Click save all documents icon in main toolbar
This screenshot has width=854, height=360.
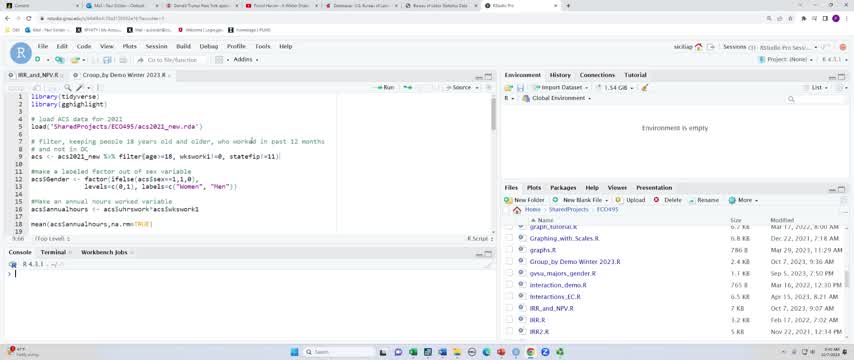107,59
